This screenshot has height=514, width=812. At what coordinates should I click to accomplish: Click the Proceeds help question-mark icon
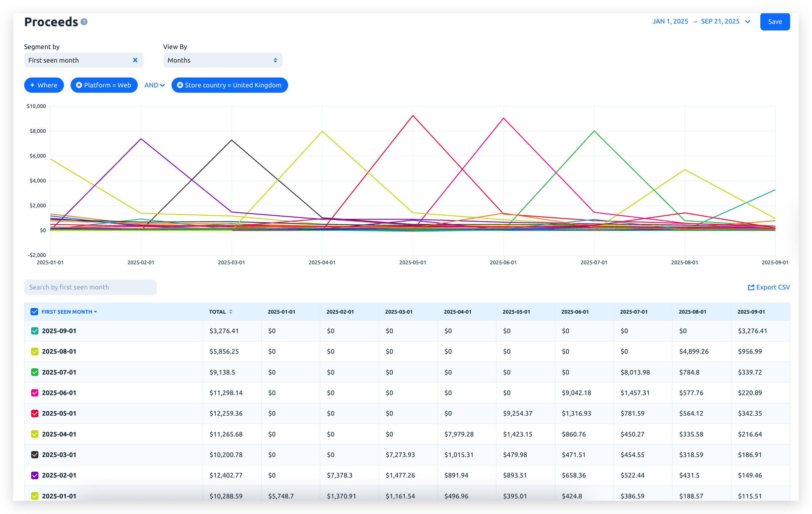pos(84,22)
